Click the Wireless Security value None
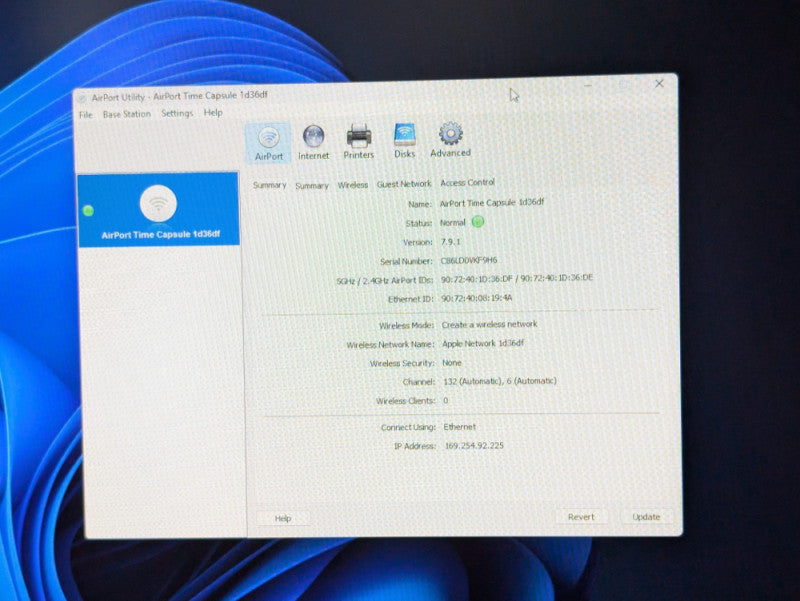 (x=452, y=363)
